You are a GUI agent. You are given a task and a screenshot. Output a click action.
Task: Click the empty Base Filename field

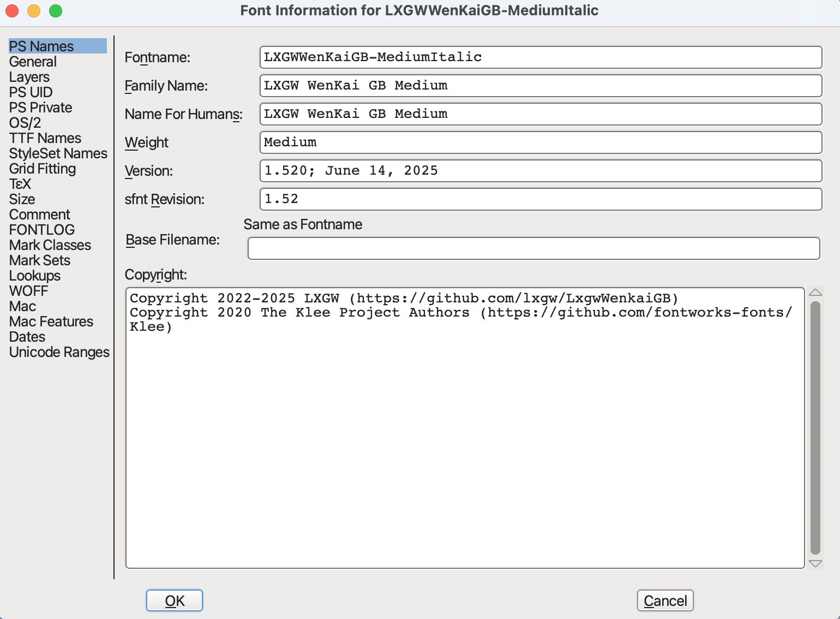pyautogui.click(x=533, y=248)
